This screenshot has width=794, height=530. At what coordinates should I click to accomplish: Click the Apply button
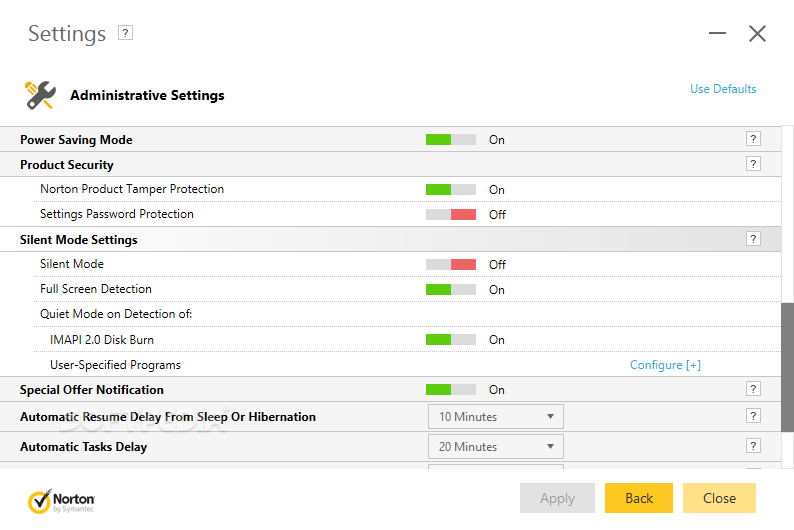tap(558, 498)
